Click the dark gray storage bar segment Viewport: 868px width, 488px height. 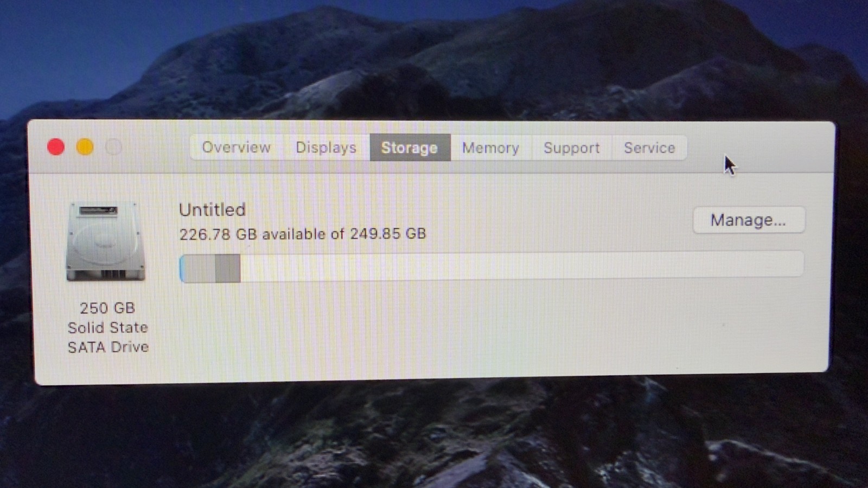(x=228, y=268)
